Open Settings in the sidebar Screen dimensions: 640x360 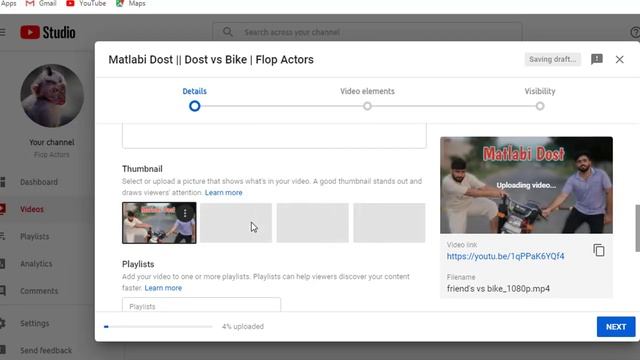click(35, 323)
